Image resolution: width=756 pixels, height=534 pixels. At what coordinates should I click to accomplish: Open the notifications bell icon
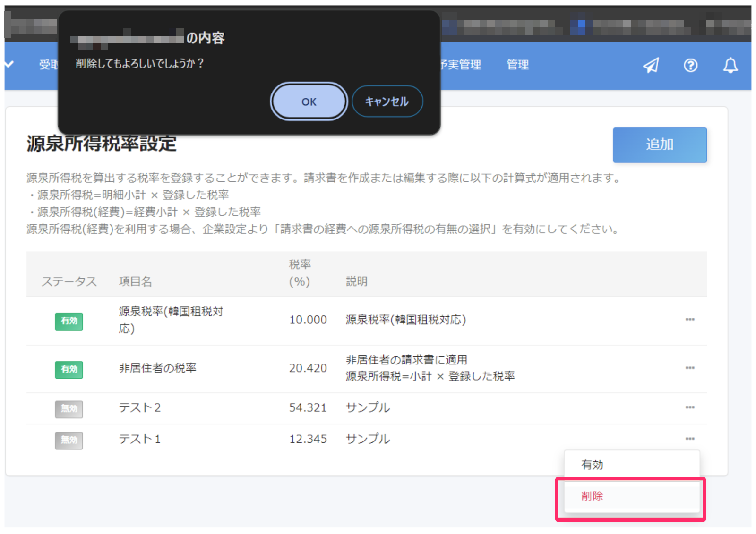(x=730, y=65)
